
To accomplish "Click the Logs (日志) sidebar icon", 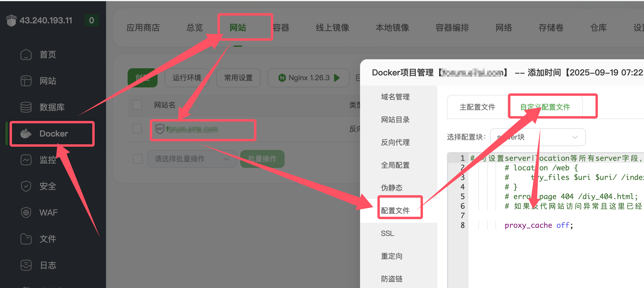I will click(x=26, y=265).
